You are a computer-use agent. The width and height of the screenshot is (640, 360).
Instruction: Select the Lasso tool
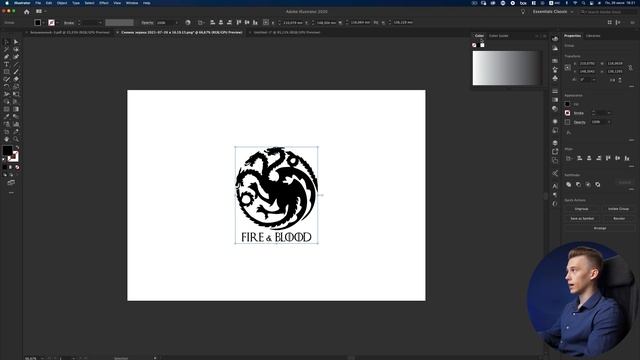[16, 49]
